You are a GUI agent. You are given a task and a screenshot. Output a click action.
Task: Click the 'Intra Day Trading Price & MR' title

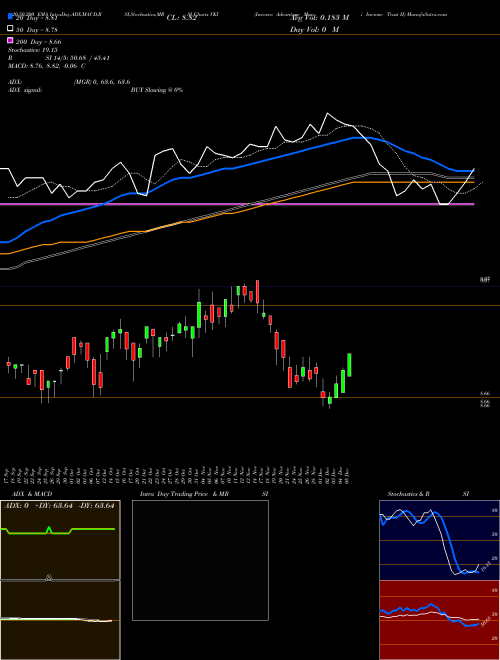tap(184, 494)
